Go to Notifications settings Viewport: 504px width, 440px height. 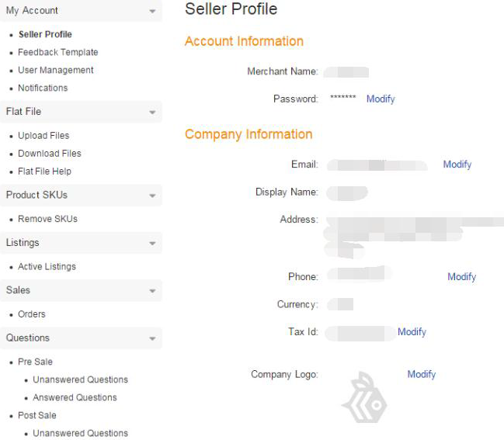(x=43, y=88)
